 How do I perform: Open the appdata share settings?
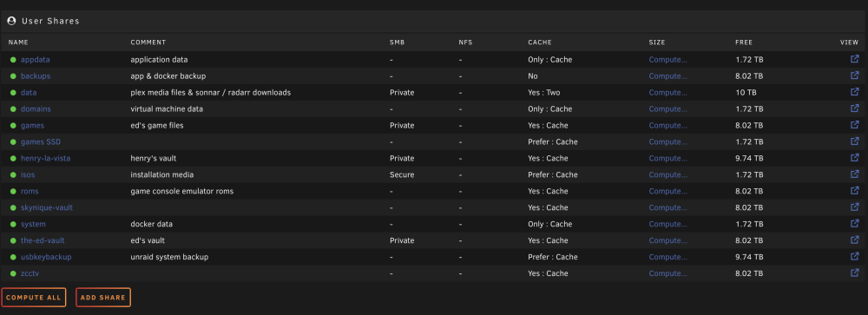[36, 59]
